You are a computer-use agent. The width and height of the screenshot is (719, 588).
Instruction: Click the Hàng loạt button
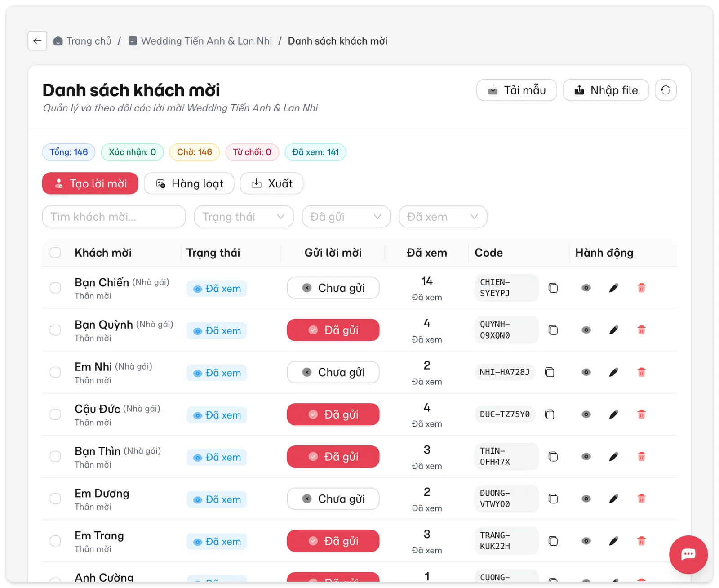pyautogui.click(x=189, y=183)
